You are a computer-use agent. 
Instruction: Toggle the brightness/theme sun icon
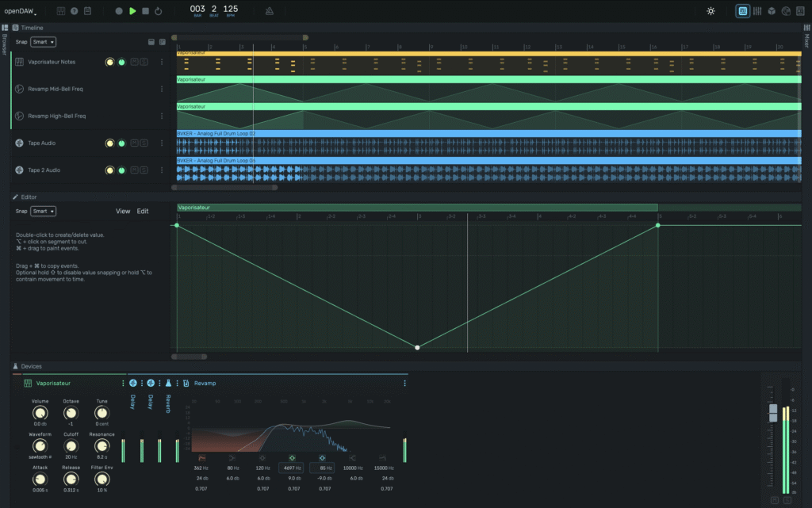(710, 10)
